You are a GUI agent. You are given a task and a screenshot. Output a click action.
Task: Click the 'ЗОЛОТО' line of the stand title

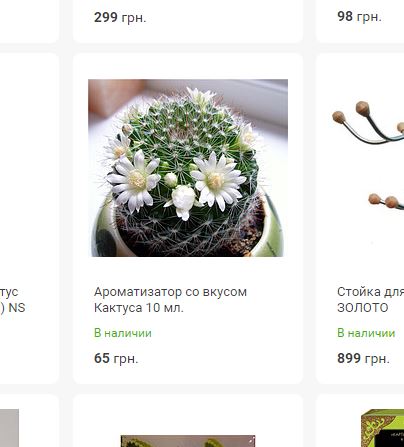pos(363,307)
